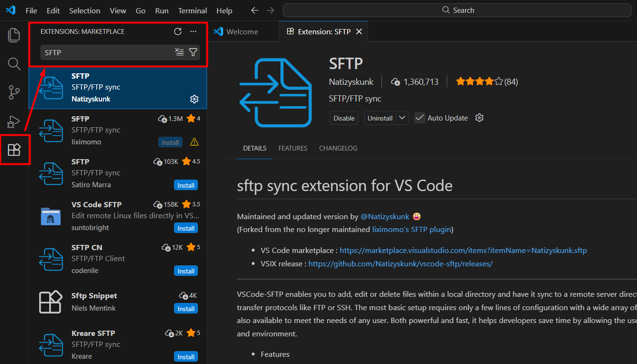Image resolution: width=637 pixels, height=364 pixels.
Task: Click the Disable button
Action: (x=344, y=118)
